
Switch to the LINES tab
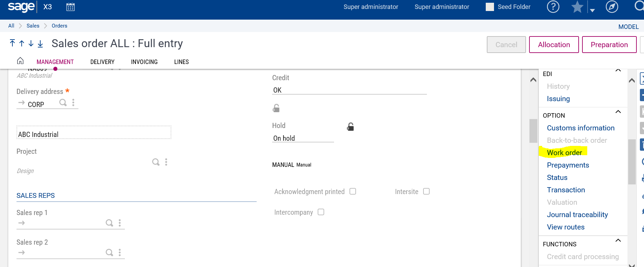coord(181,62)
